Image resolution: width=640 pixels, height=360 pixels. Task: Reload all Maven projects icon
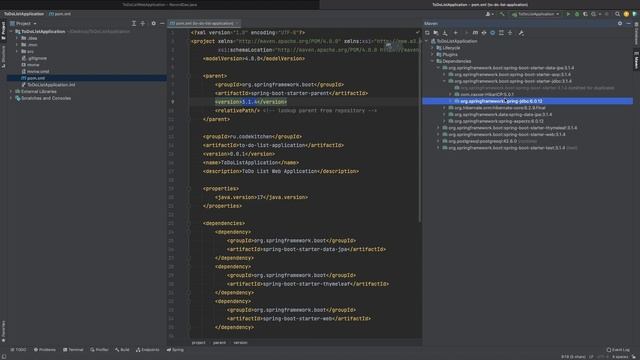[427, 33]
